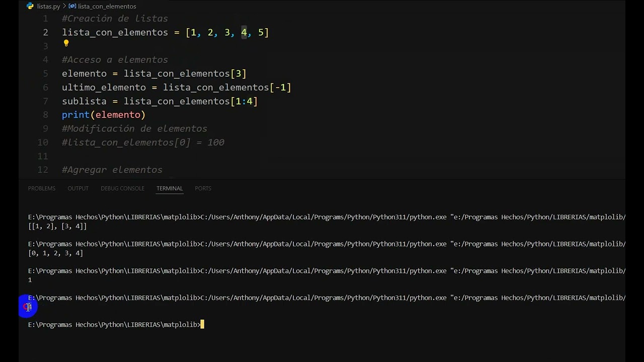Click the terminal prompt input cursor
This screenshot has height=362, width=644.
[202, 325]
